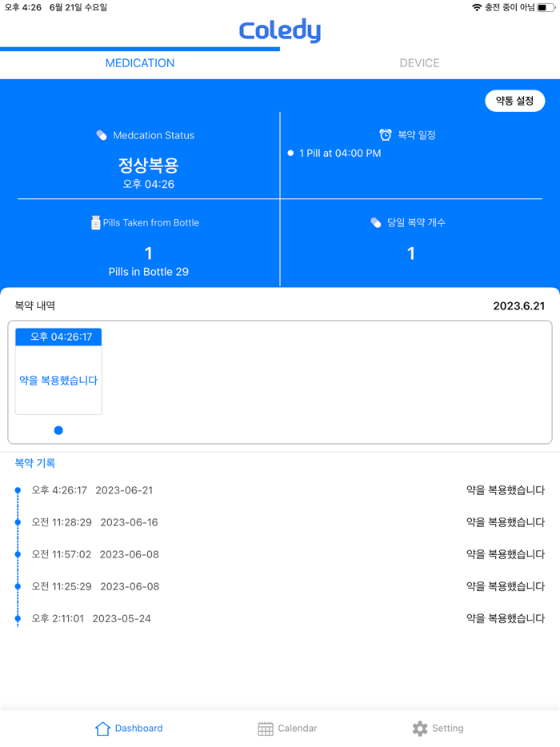This screenshot has width=560, height=747.
Task: Click the Setting gear icon
Action: pyautogui.click(x=420, y=729)
